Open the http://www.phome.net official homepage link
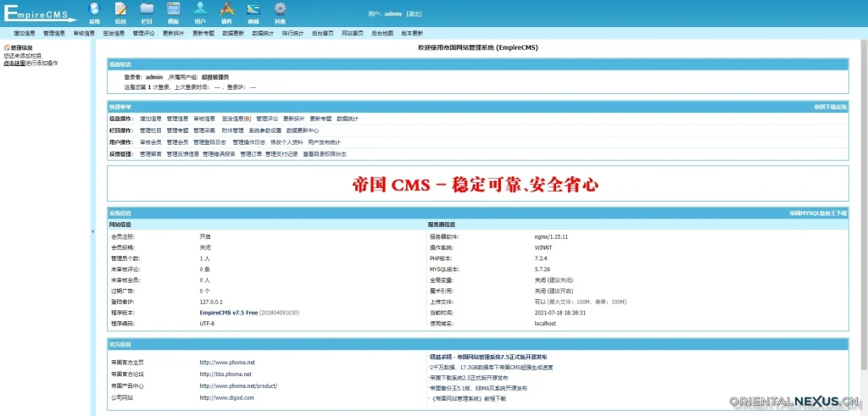The height and width of the screenshot is (416, 868). [227, 363]
